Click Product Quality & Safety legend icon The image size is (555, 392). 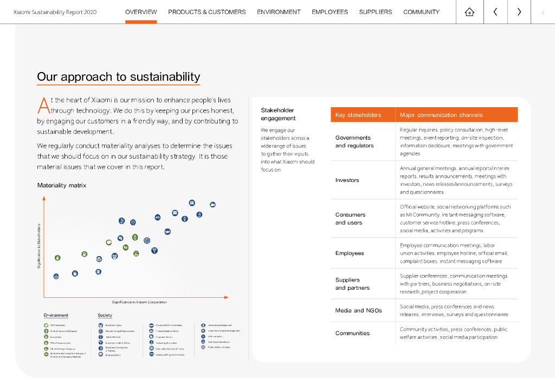coord(152,331)
